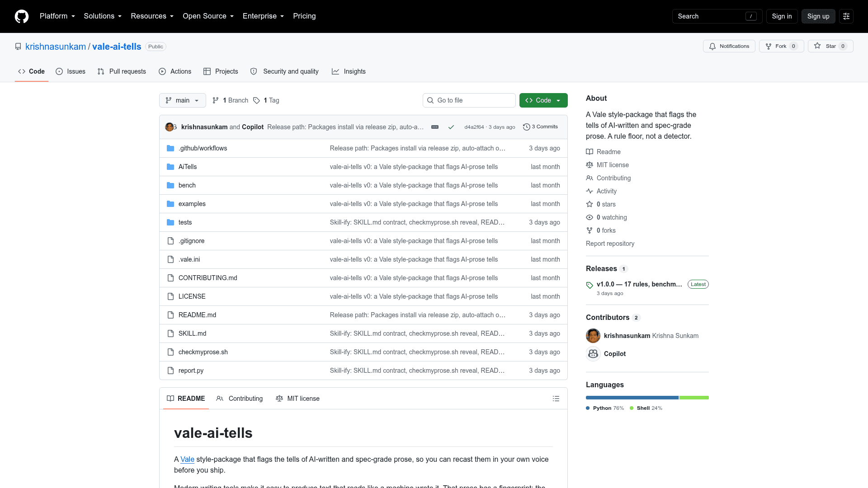This screenshot has height=488, width=868.
Task: Expand the Open Source menu
Action: (x=208, y=16)
